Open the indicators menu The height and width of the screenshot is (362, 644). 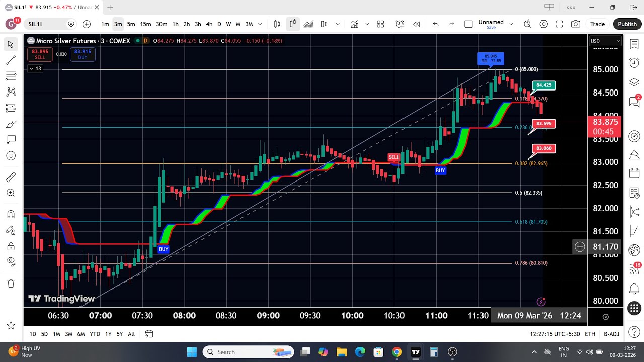pos(355,24)
